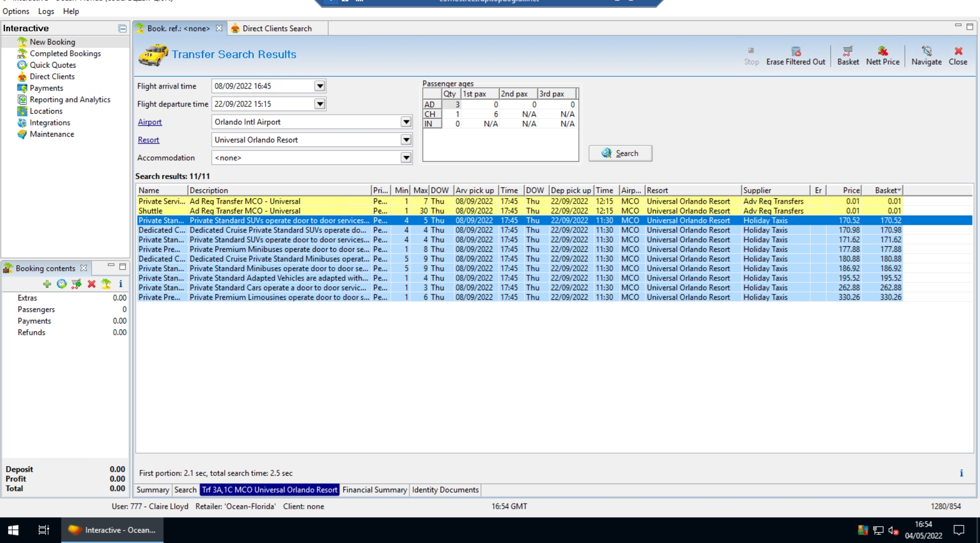Open Payments in the Interactive tree

46,88
